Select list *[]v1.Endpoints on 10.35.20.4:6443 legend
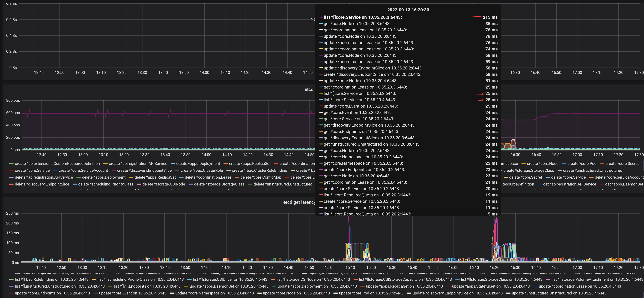This screenshot has width=644, height=298. pos(147,287)
